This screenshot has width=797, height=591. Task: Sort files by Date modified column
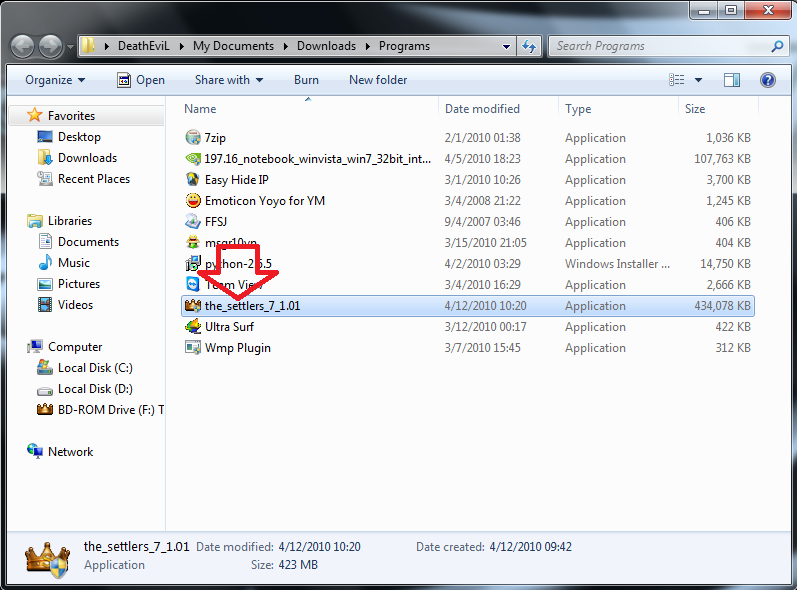click(482, 109)
